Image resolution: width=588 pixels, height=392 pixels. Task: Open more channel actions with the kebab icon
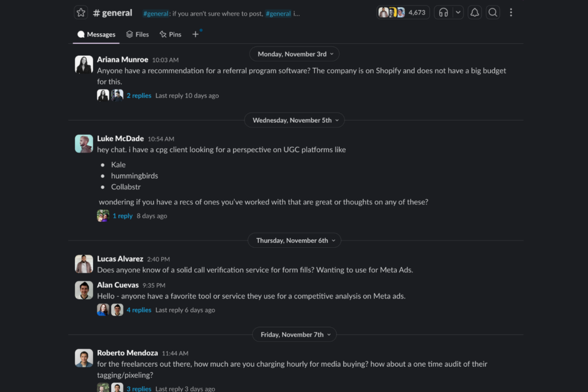click(x=510, y=12)
